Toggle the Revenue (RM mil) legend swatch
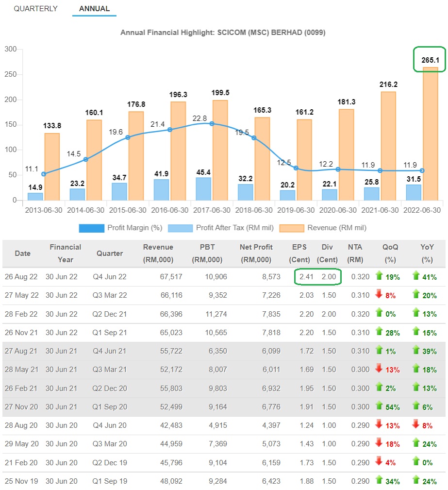 [x=292, y=228]
